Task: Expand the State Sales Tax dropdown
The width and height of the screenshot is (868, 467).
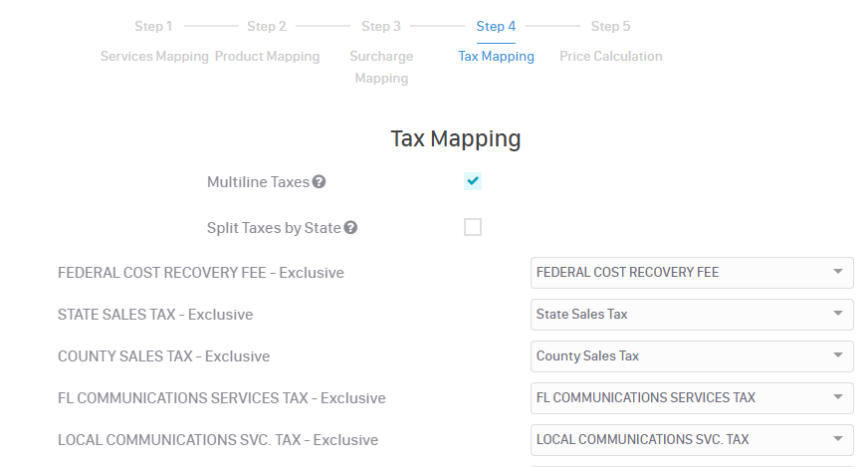Action: [x=691, y=315]
